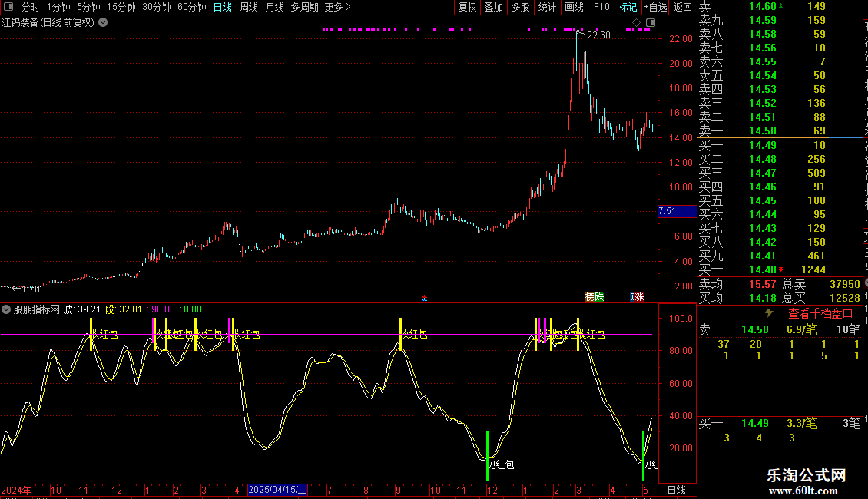The image size is (868, 499).
Task: Open the 查看千档盘口 link
Action: pyautogui.click(x=820, y=314)
